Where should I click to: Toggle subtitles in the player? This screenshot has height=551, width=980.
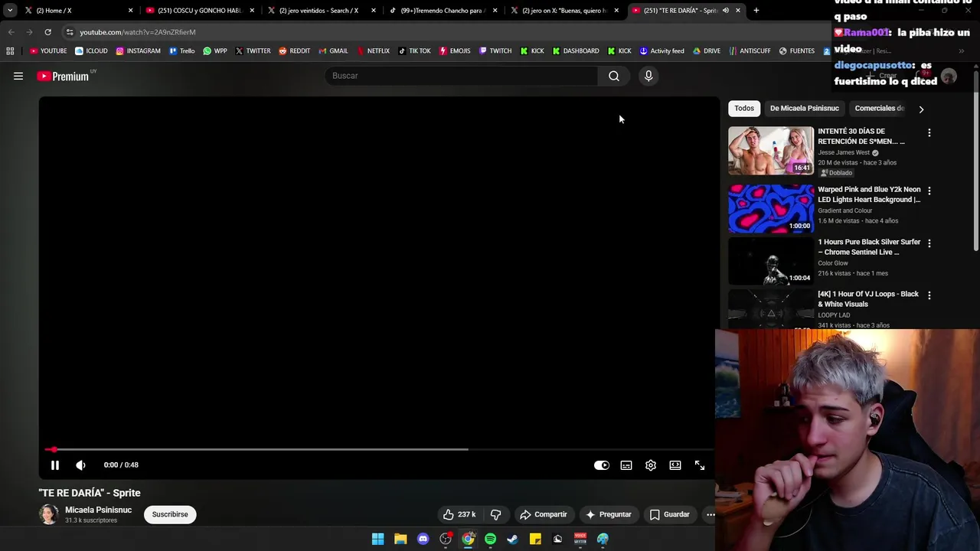(x=626, y=465)
